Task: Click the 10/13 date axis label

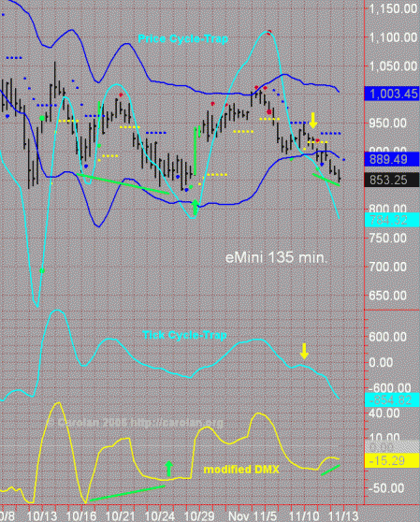Action: (x=42, y=516)
